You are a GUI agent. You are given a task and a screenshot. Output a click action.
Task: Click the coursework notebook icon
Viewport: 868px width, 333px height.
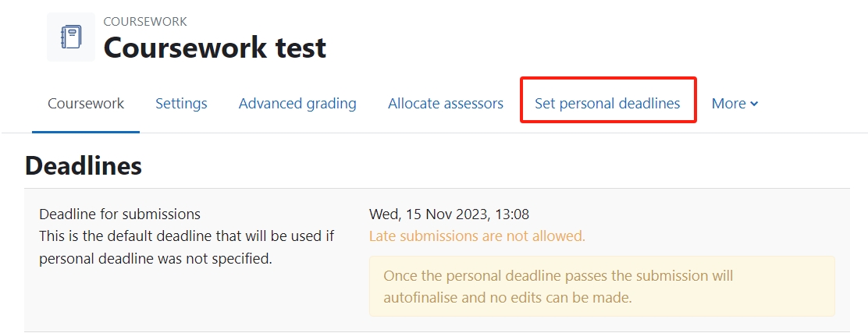[71, 37]
